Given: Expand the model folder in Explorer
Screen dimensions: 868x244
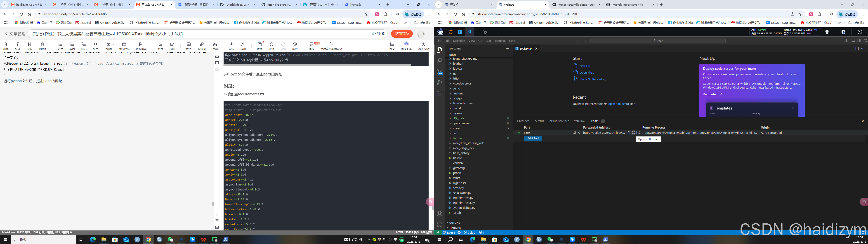Looking at the screenshot, I should pyautogui.click(x=479, y=108).
